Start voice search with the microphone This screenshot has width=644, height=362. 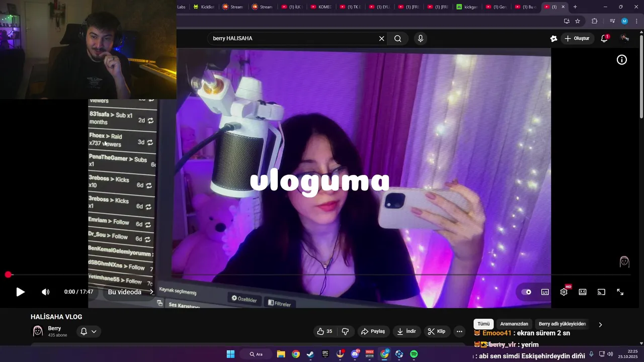click(x=421, y=39)
